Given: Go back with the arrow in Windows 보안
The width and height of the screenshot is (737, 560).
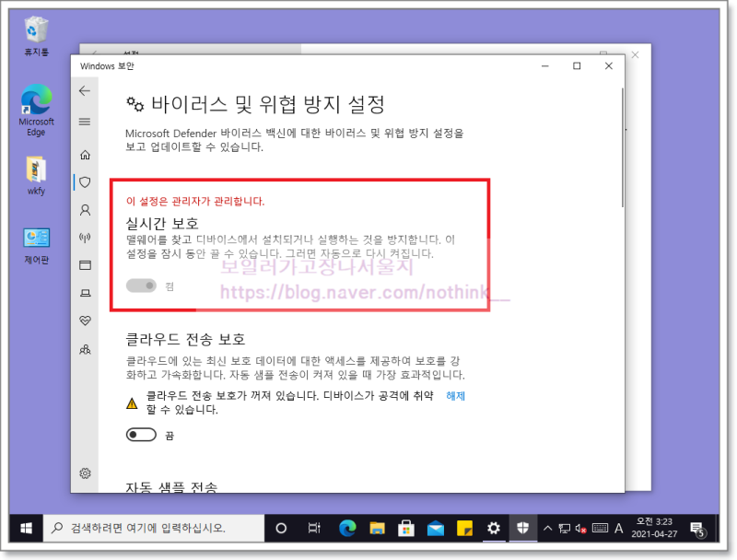Looking at the screenshot, I should point(85,90).
